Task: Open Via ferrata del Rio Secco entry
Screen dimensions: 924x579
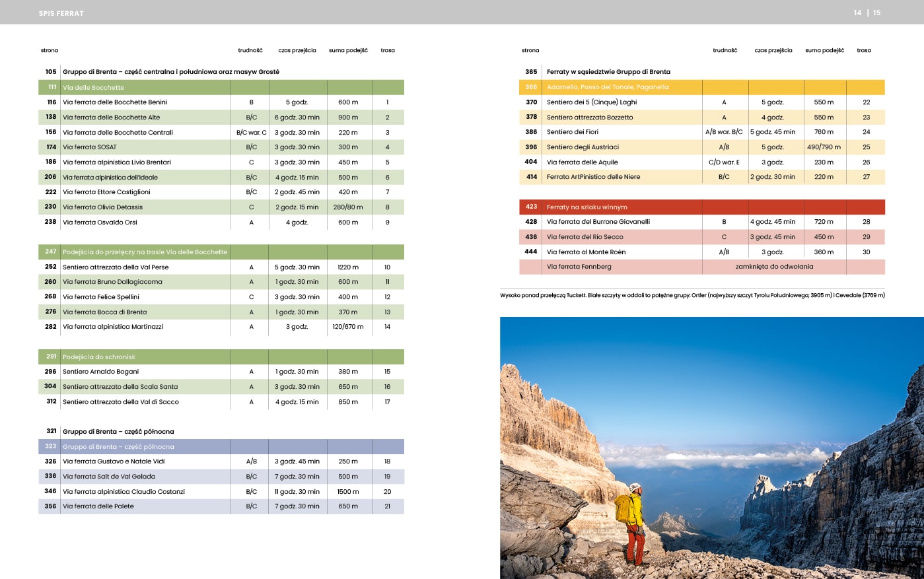Action: [585, 237]
